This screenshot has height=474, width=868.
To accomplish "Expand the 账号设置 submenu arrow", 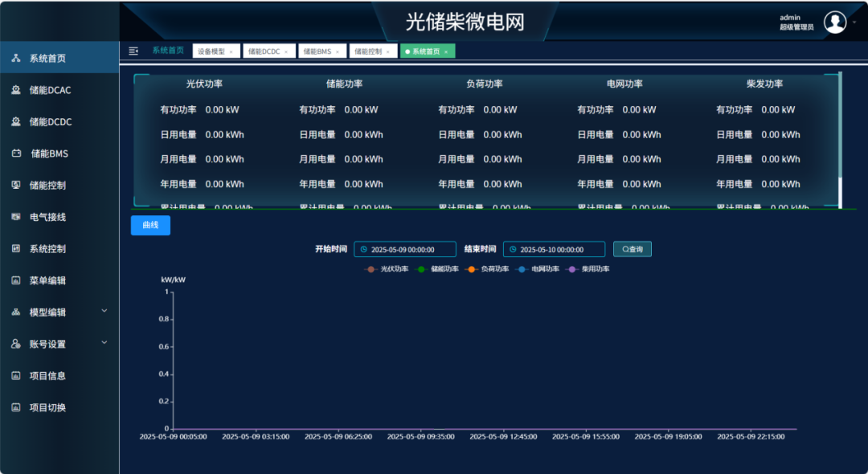I will pyautogui.click(x=104, y=343).
